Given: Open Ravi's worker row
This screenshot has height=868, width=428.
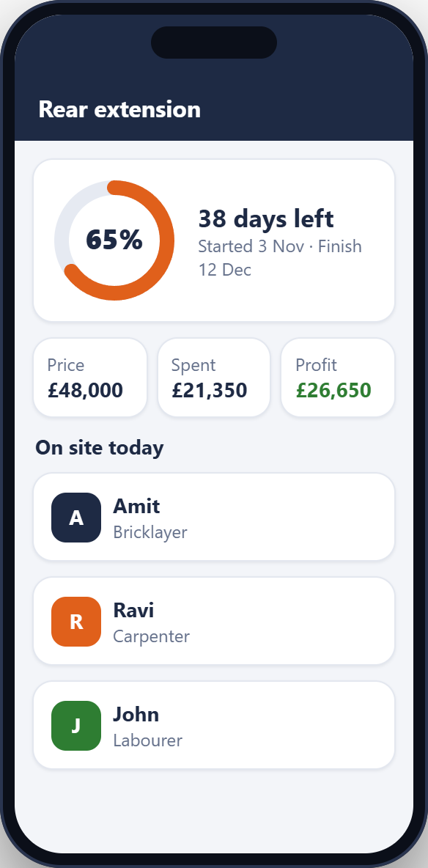Looking at the screenshot, I should click(x=214, y=621).
